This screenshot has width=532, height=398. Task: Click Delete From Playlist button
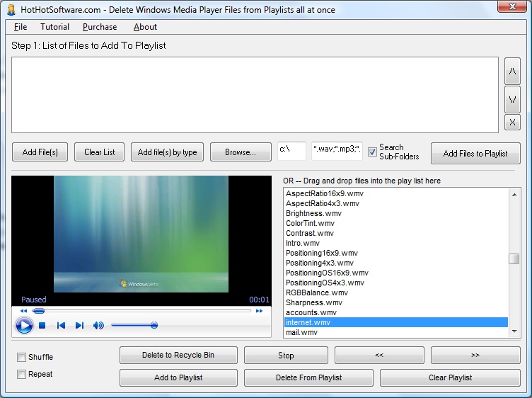click(x=308, y=377)
